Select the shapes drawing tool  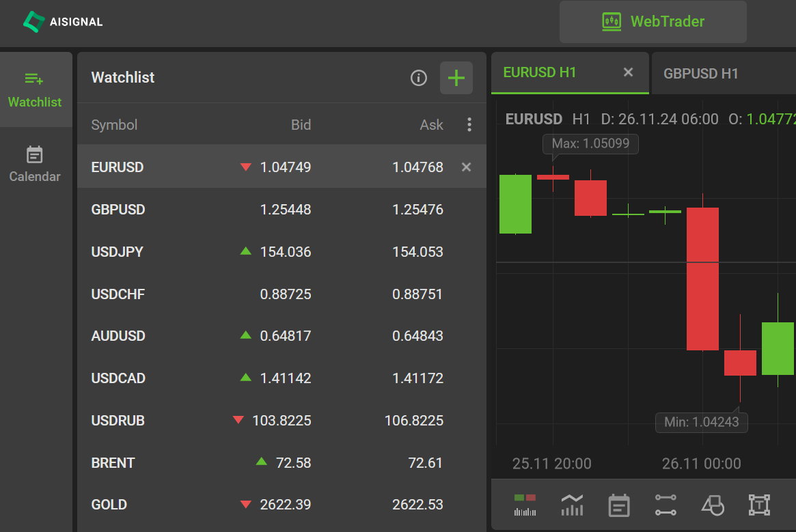tap(713, 505)
